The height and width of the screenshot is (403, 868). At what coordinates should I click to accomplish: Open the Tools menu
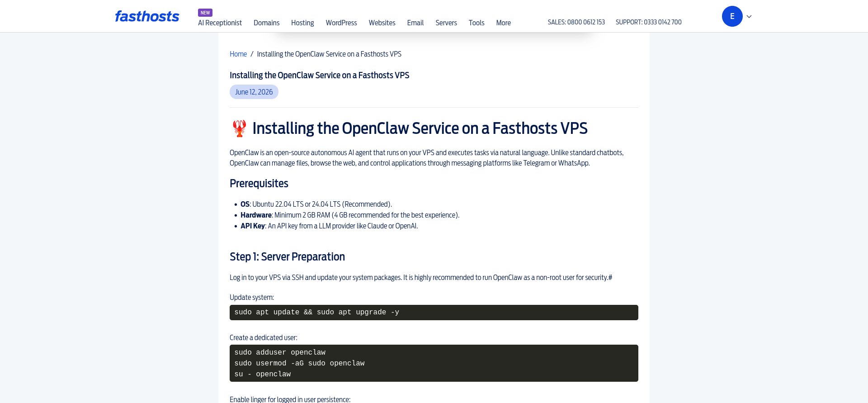click(476, 23)
